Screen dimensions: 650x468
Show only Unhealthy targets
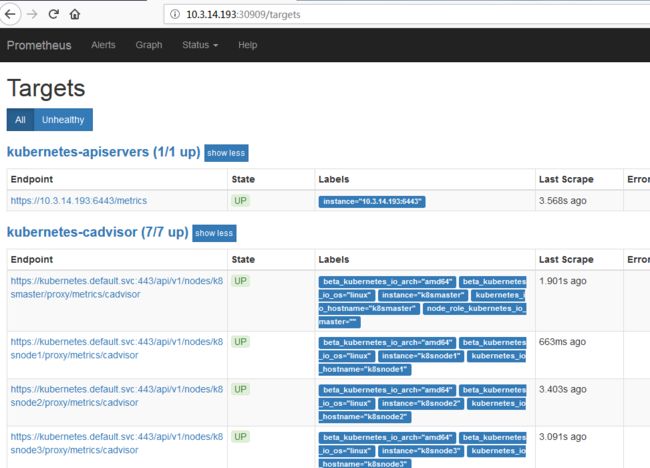click(63, 120)
